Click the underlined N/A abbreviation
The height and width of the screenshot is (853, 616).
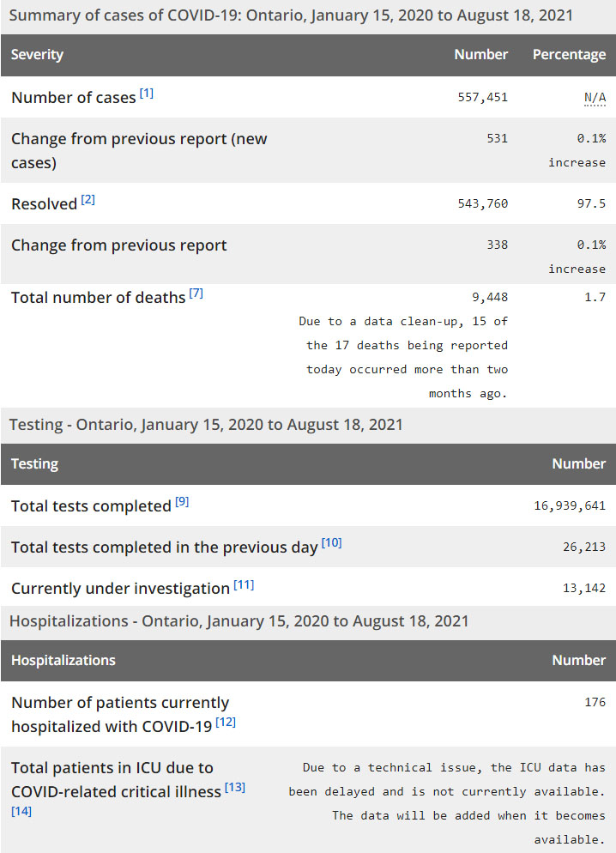click(x=595, y=97)
